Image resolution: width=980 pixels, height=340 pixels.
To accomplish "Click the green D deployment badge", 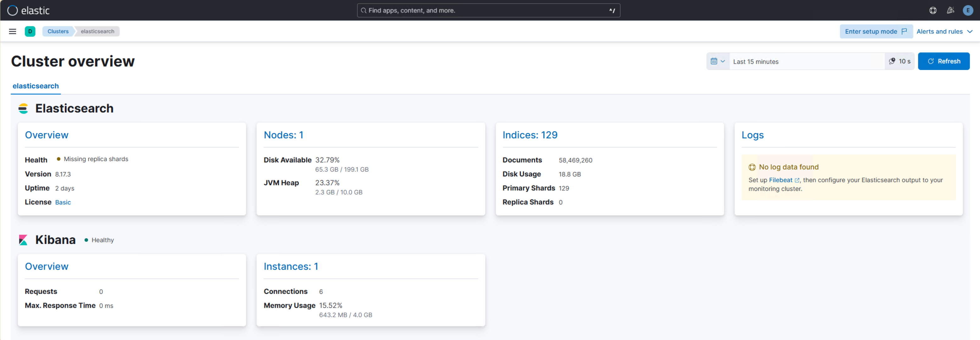I will pos(30,31).
